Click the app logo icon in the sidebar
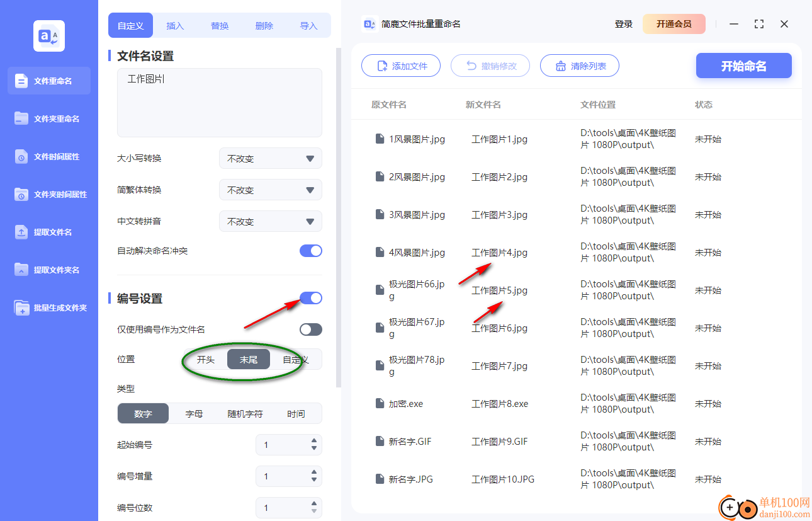The image size is (812, 521). click(49, 36)
